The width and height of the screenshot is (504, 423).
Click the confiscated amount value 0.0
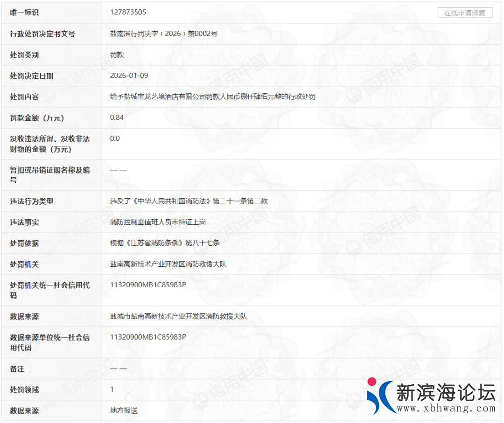pyautogui.click(x=115, y=139)
